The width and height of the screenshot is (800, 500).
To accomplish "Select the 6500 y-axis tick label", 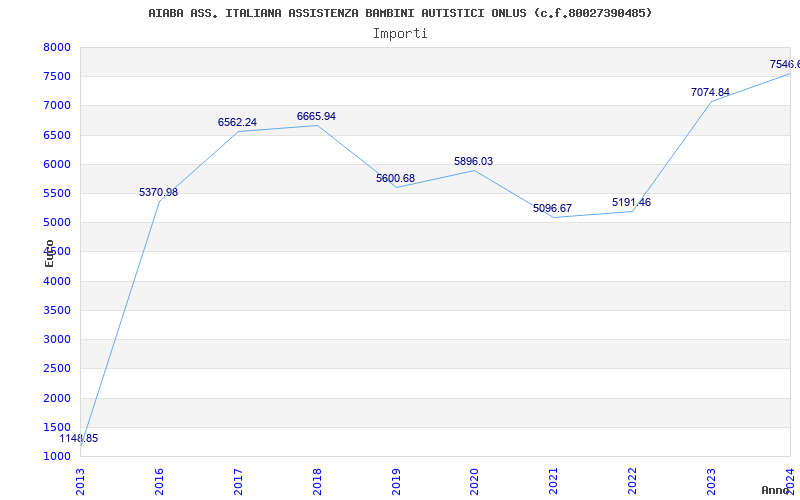I will click(57, 135).
